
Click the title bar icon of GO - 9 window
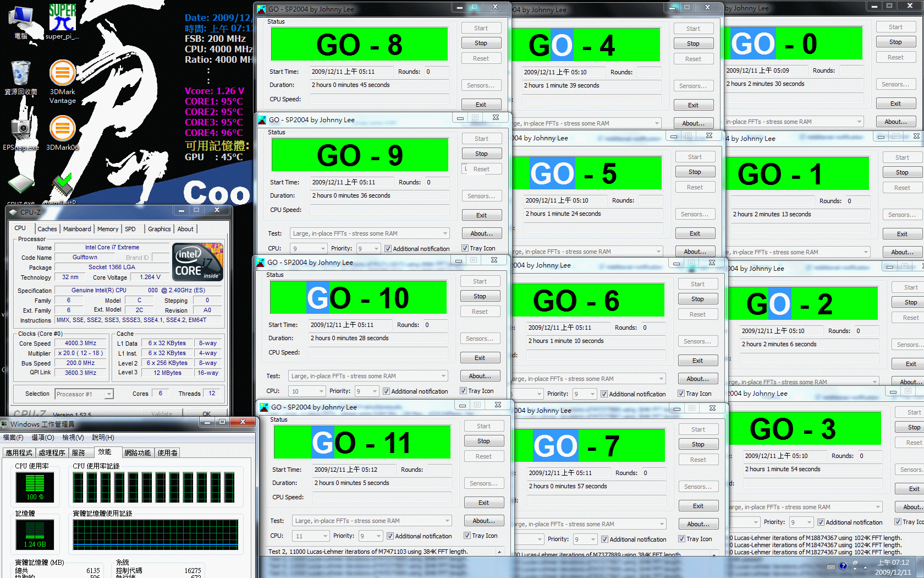(262, 119)
